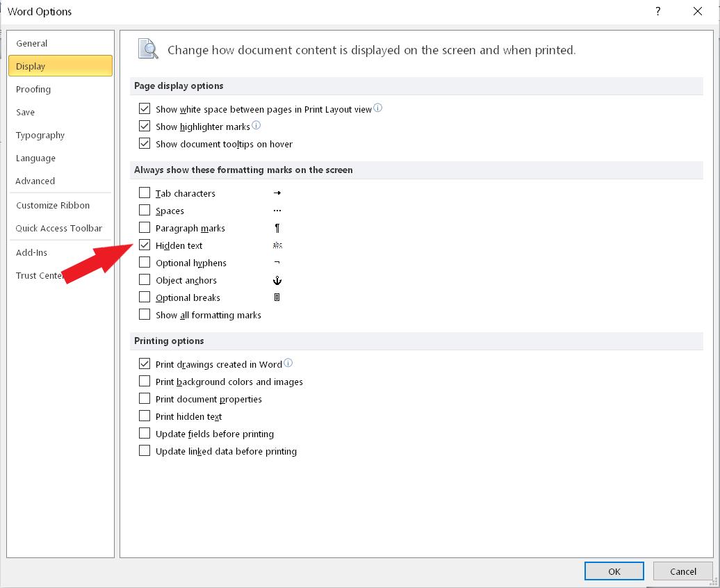Click the object anchor symbol
Screen dimensions: 720x588
(x=277, y=280)
